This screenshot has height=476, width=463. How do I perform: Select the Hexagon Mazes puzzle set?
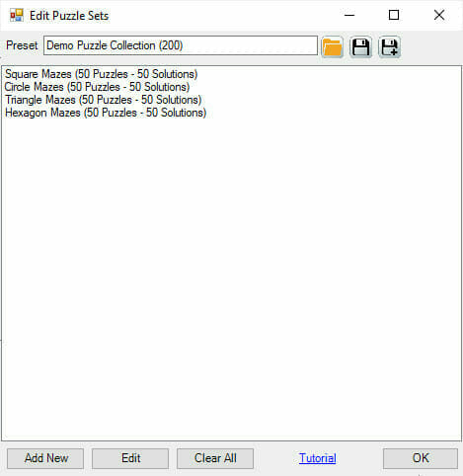(106, 113)
